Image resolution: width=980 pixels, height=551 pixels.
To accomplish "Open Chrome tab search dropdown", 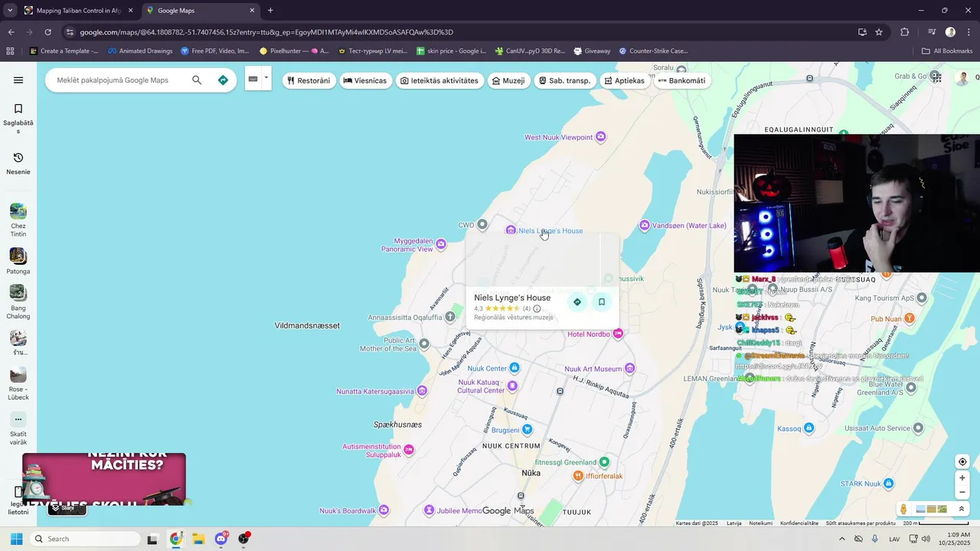I will click(10, 11).
